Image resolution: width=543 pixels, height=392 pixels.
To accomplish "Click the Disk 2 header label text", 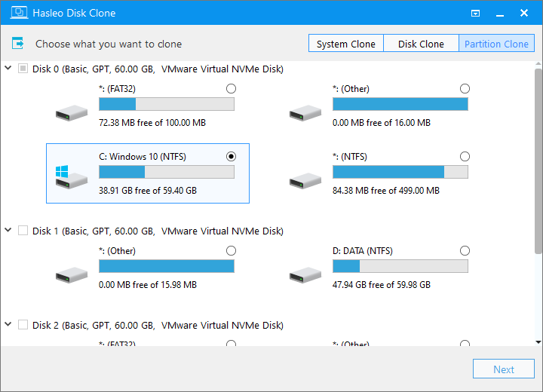I will 158,325.
